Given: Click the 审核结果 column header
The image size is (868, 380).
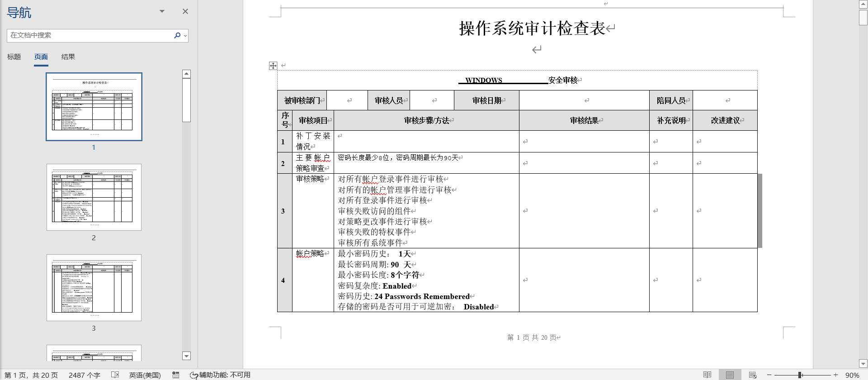Looking at the screenshot, I should (584, 120).
